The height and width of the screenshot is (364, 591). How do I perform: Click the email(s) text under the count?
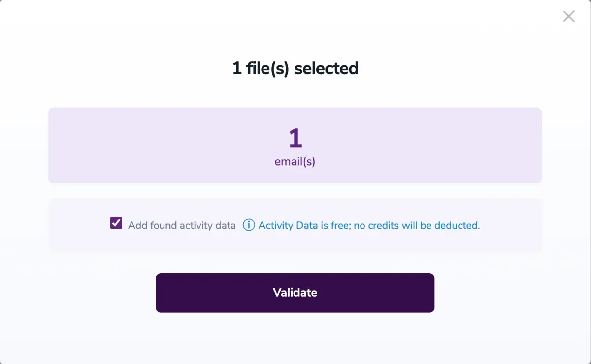295,161
